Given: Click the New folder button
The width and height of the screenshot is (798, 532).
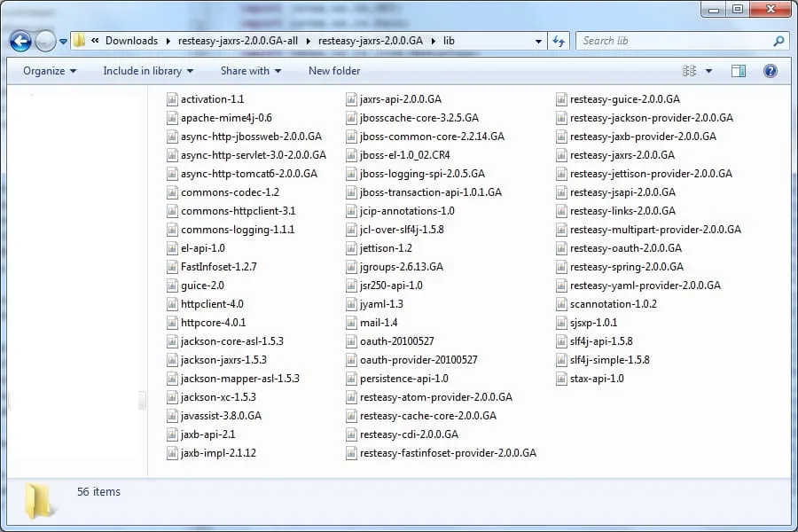Looking at the screenshot, I should pyautogui.click(x=334, y=71).
